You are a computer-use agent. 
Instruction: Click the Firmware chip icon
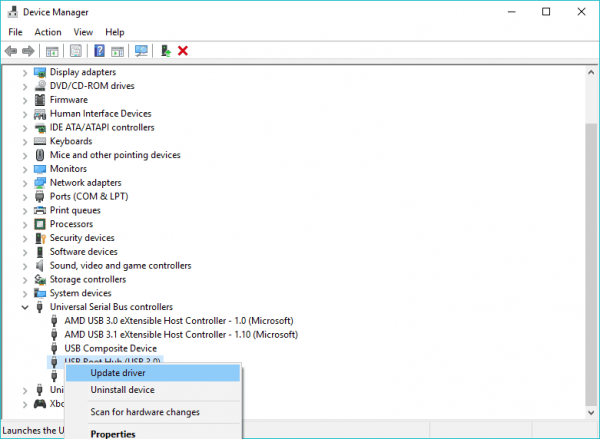coord(40,100)
